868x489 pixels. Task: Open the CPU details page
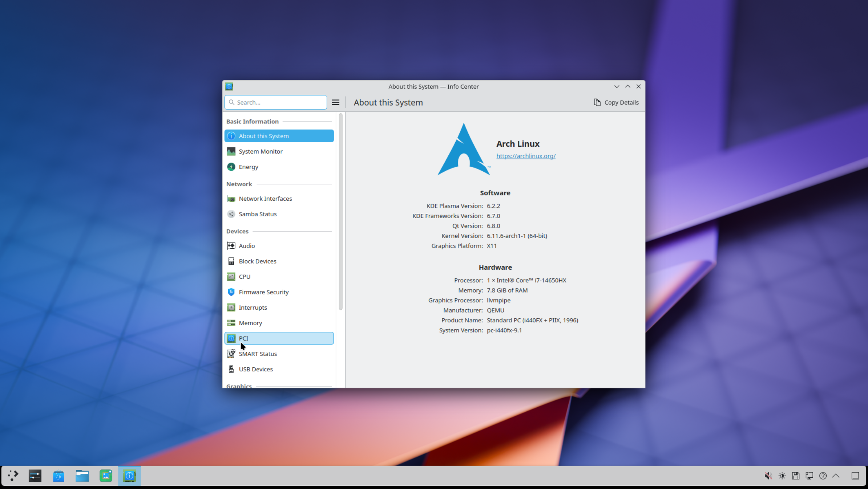pos(279,277)
